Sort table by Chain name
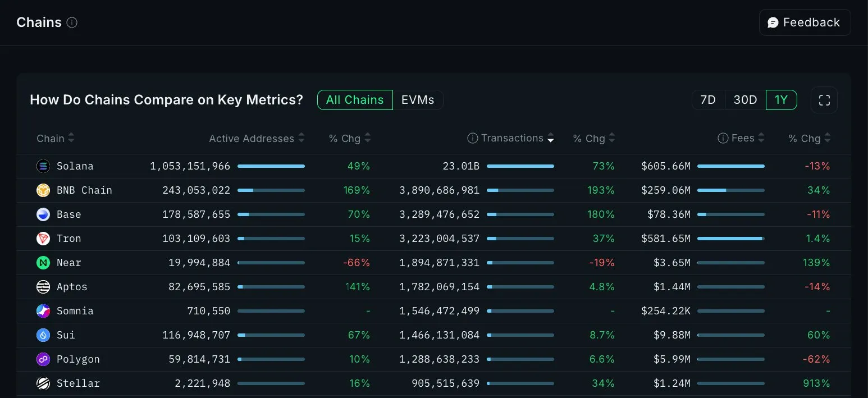This screenshot has width=868, height=398. click(x=71, y=138)
